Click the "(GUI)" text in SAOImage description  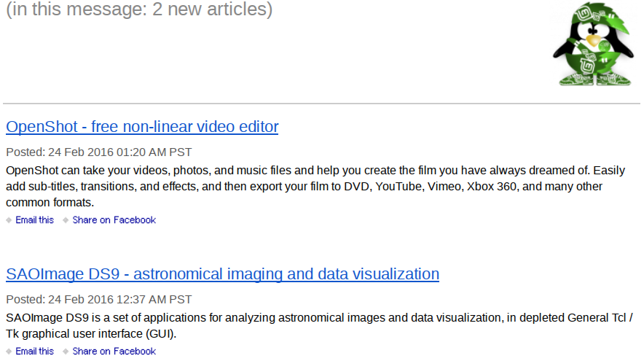click(x=160, y=334)
